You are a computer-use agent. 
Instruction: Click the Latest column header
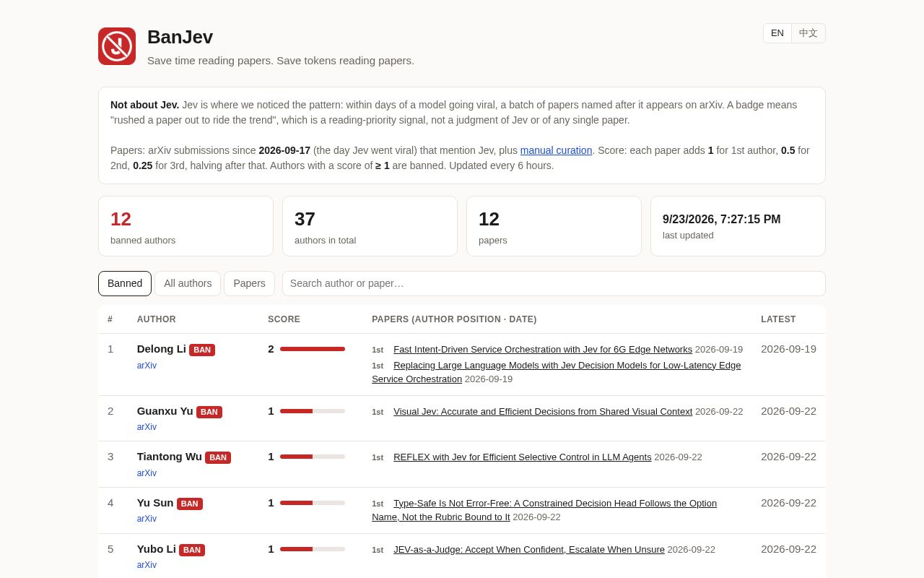(778, 319)
